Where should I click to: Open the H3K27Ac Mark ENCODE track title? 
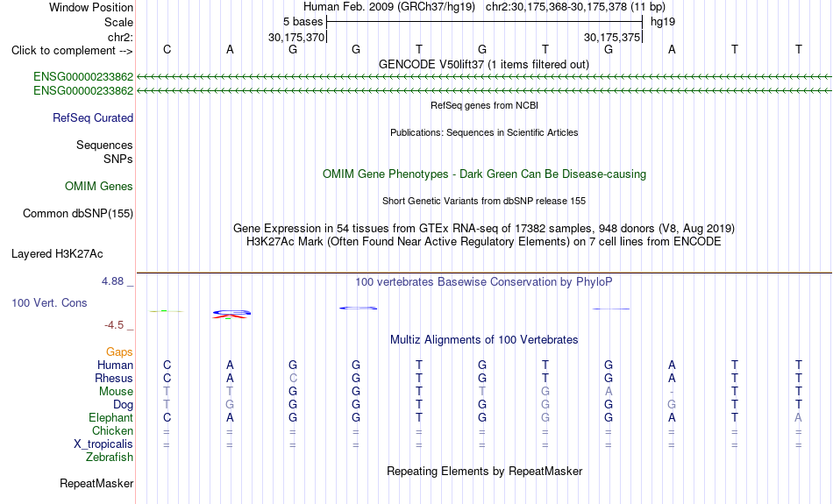pyautogui.click(x=484, y=242)
